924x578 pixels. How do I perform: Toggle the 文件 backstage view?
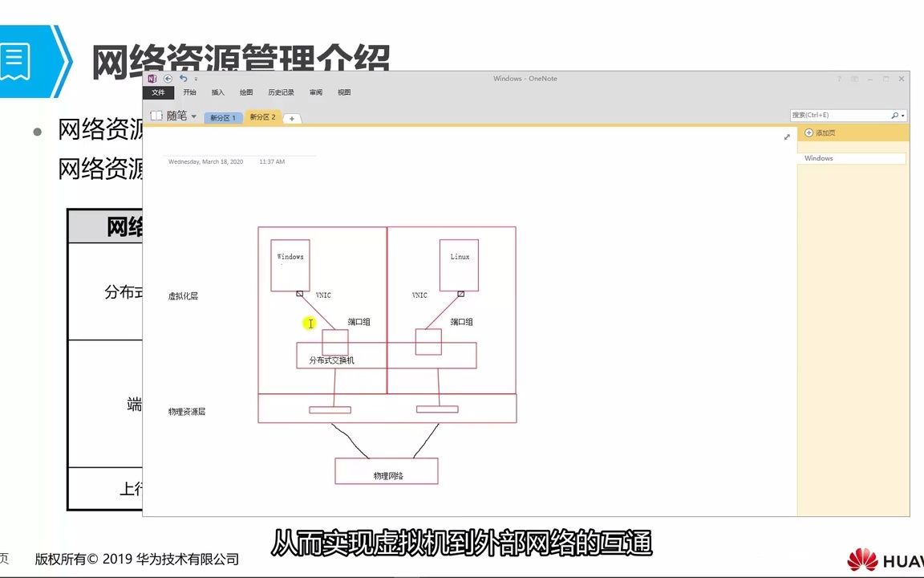tap(160, 92)
